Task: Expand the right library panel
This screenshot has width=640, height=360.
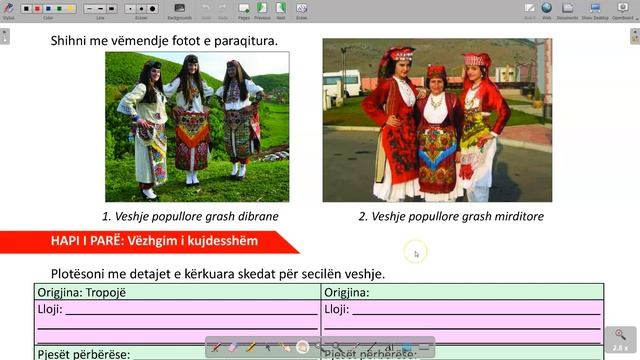Action: (635, 36)
